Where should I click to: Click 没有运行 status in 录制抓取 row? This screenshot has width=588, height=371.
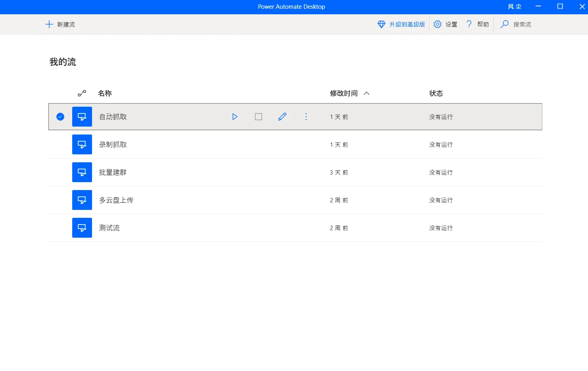tap(441, 145)
